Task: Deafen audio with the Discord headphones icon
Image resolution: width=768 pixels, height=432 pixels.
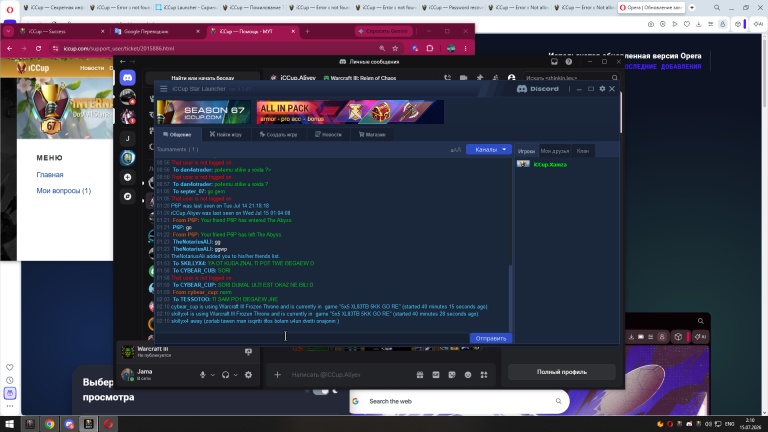Action: click(x=225, y=375)
